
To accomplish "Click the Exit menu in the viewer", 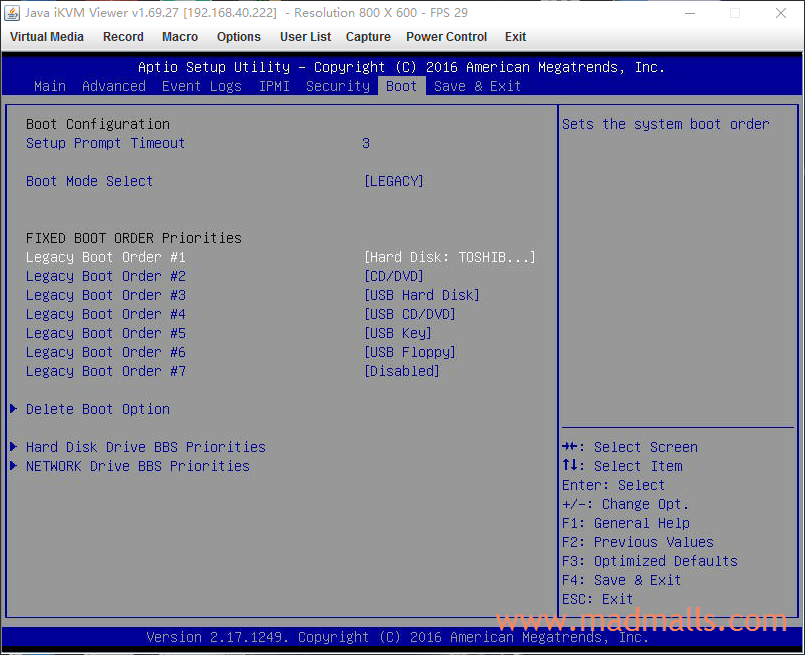I will point(515,37).
